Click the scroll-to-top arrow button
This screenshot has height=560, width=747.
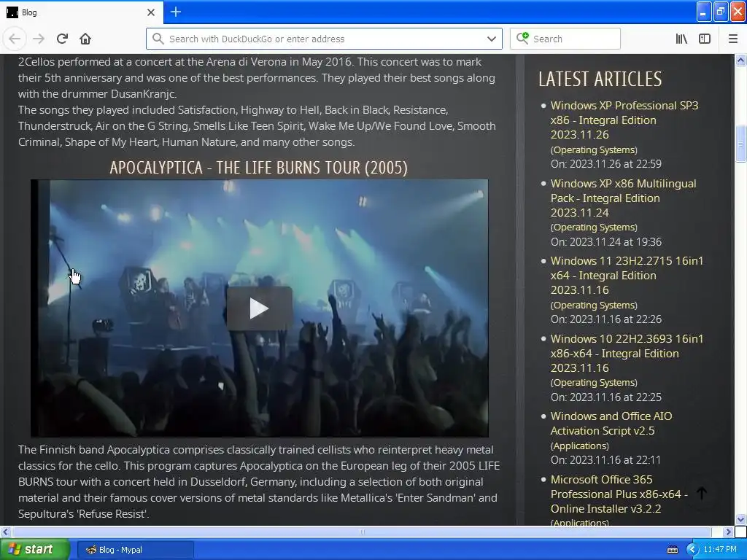[702, 494]
